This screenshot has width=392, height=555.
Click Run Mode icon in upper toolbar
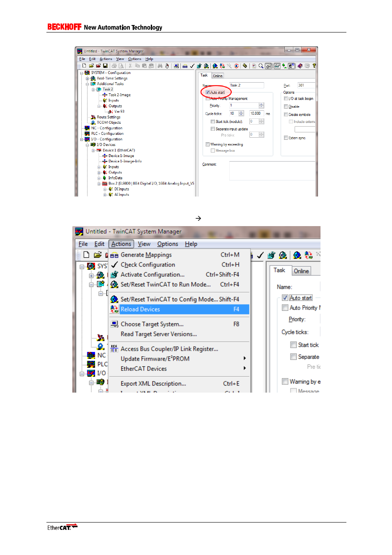[206, 66]
